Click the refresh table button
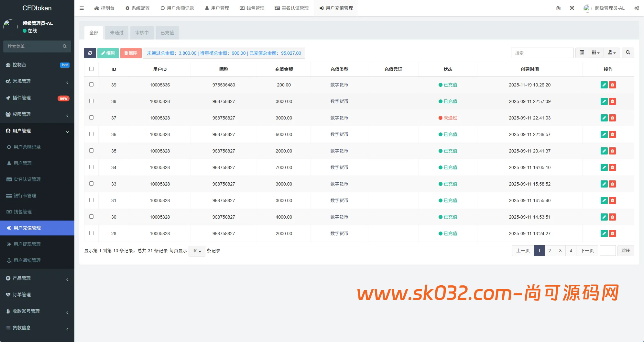644x342 pixels. (90, 53)
